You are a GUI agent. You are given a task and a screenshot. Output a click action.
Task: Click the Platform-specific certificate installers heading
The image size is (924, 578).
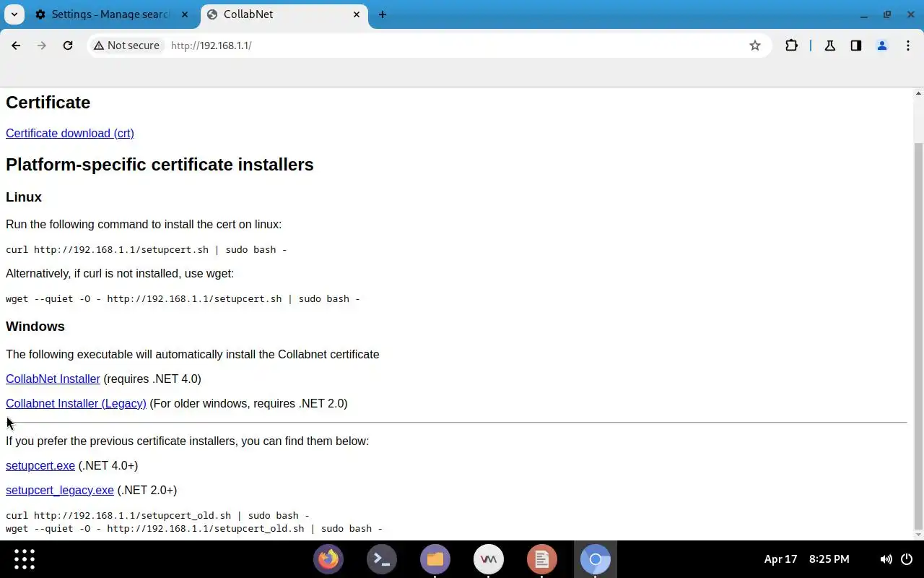[160, 165]
